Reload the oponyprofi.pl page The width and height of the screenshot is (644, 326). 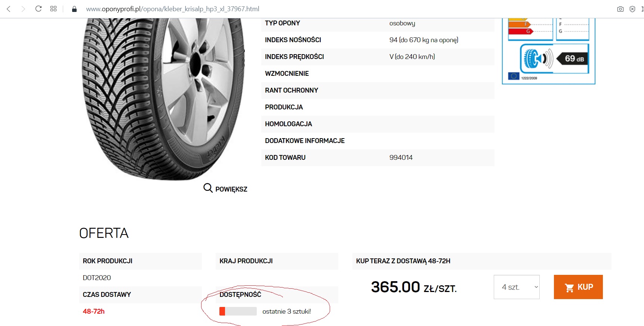[38, 9]
